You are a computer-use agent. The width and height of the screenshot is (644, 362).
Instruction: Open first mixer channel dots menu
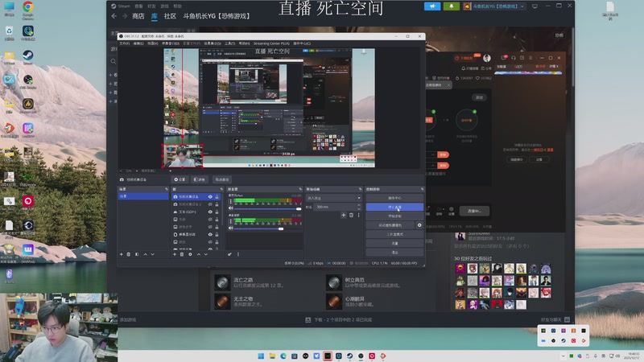pos(230,200)
